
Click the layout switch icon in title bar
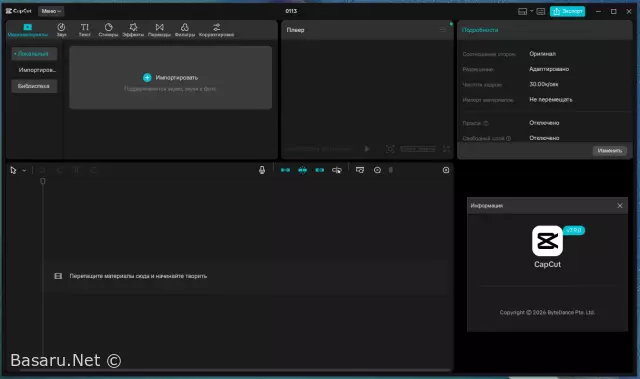tap(522, 11)
